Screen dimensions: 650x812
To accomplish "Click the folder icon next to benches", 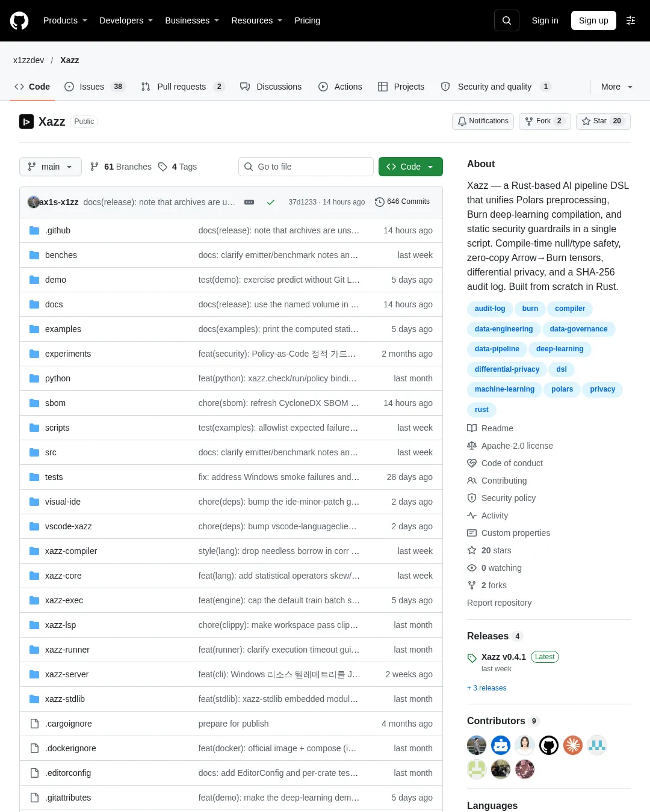I will [34, 255].
